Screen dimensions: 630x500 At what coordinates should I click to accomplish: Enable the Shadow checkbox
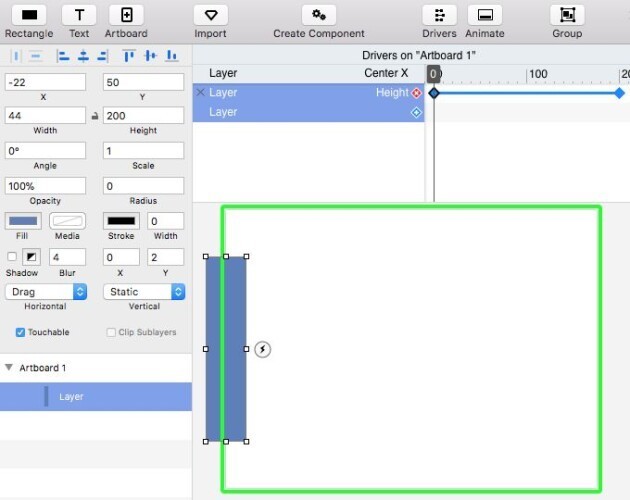12,256
